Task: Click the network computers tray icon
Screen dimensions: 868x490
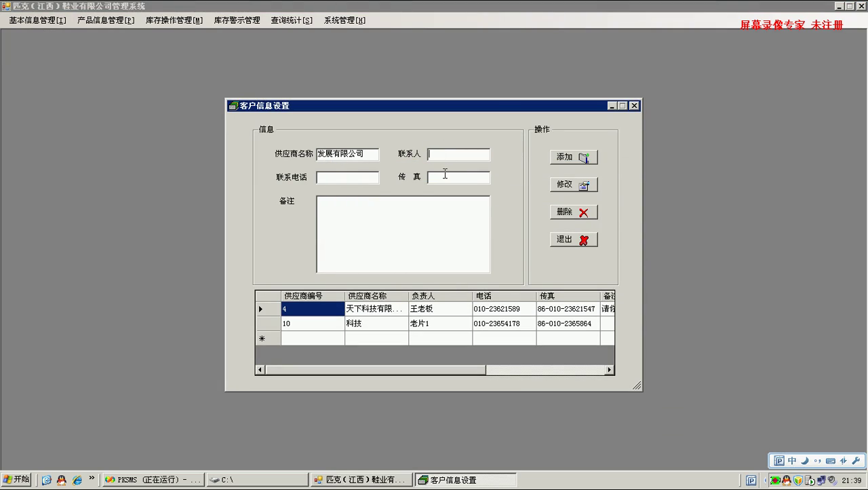Action: pos(821,480)
